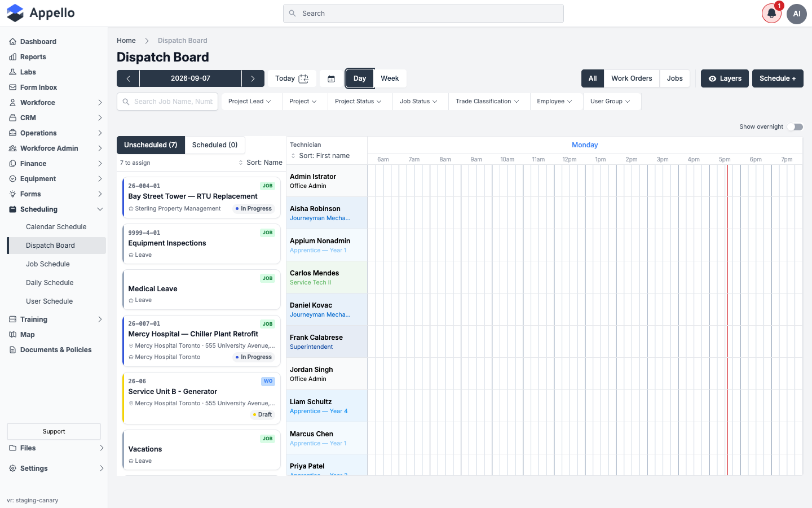Select the Scheduled (0) tab

coord(215,145)
